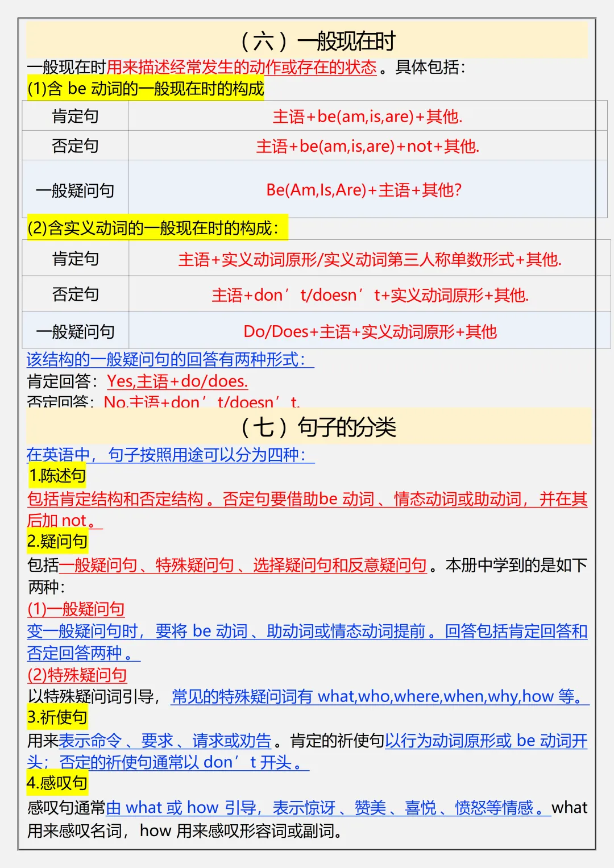Viewport: 614px width, 868px height.
Task: Click blue underlined 表示命令、要求、请求或劝告
Action: coord(165,741)
